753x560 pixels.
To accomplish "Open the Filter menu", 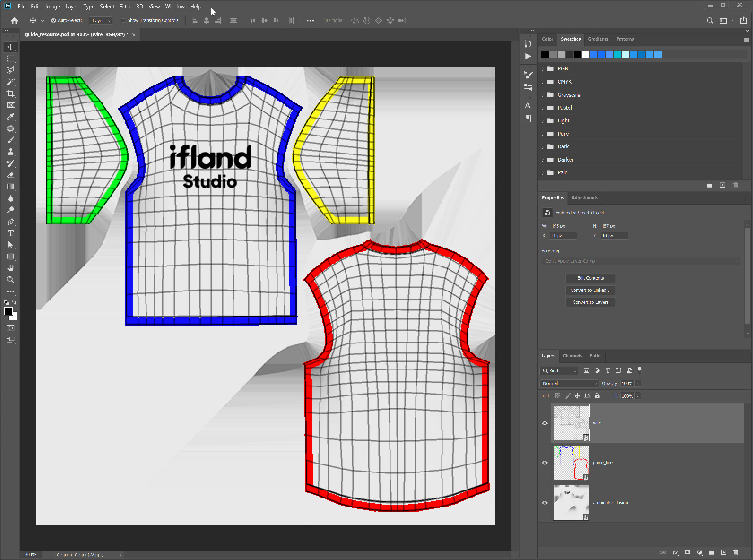I will [x=125, y=7].
